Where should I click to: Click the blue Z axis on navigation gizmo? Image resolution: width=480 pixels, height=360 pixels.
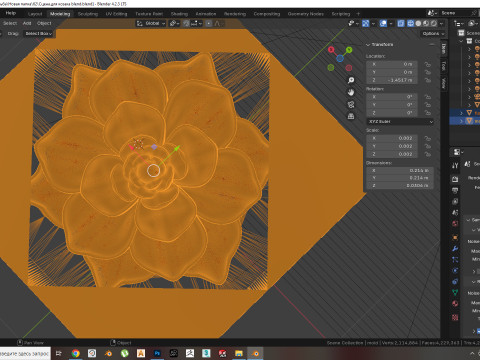(x=340, y=59)
